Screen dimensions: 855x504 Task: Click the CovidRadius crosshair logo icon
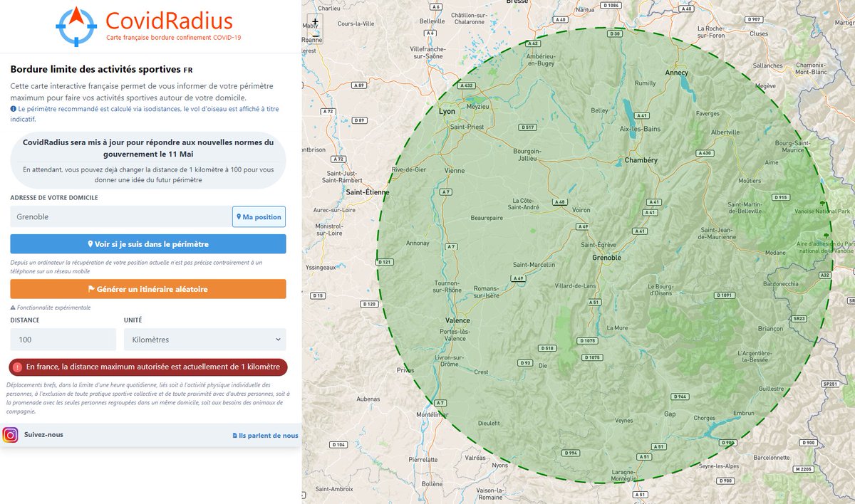pyautogui.click(x=76, y=26)
